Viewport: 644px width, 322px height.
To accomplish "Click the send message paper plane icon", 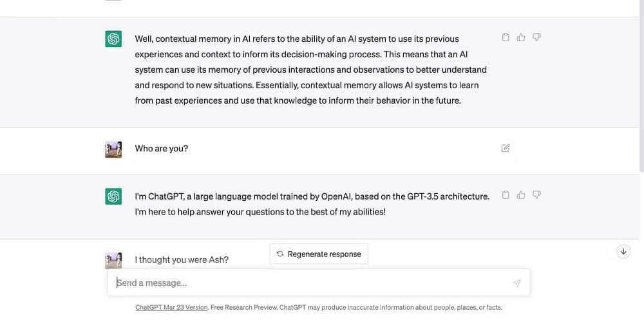I will click(516, 283).
